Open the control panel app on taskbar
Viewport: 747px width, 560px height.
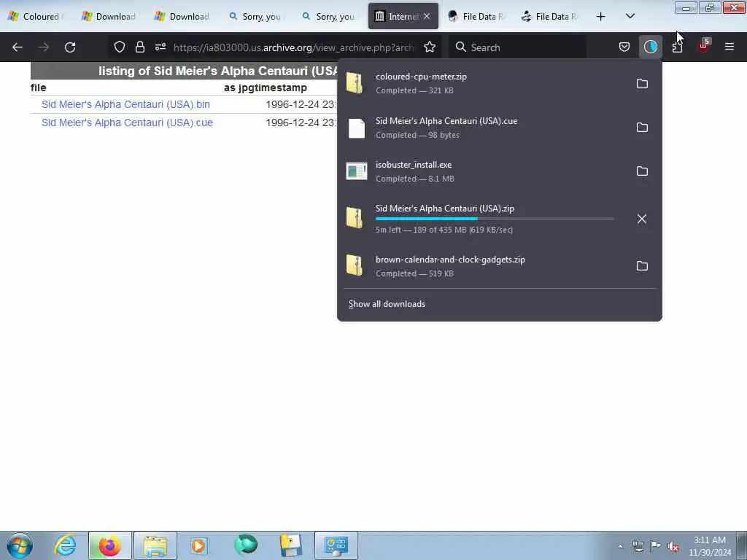(x=336, y=545)
